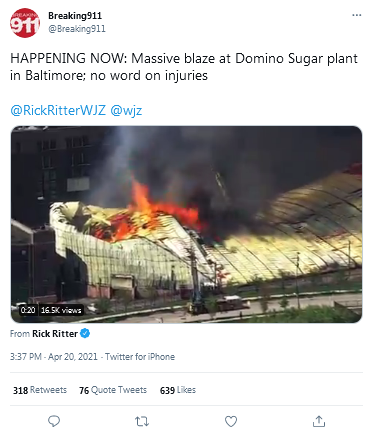Open the @RickRitterWJZ mention link
Screen dimensions: 372x435
click(x=58, y=110)
